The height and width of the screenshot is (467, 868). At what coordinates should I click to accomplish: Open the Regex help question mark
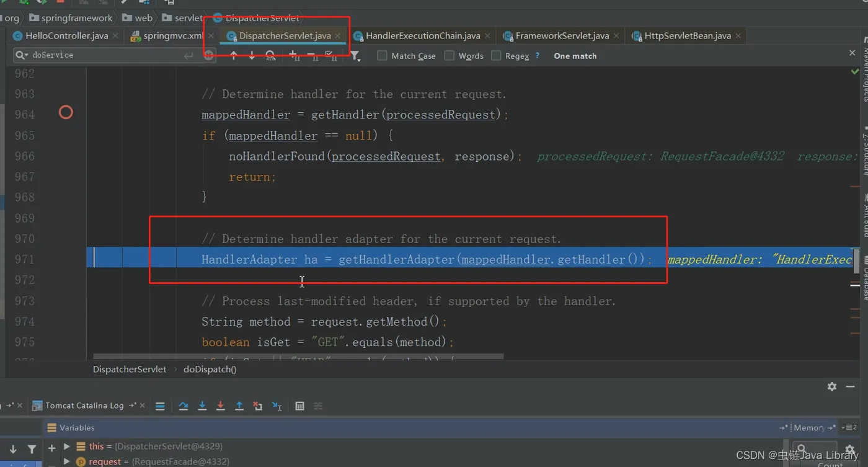tap(538, 55)
